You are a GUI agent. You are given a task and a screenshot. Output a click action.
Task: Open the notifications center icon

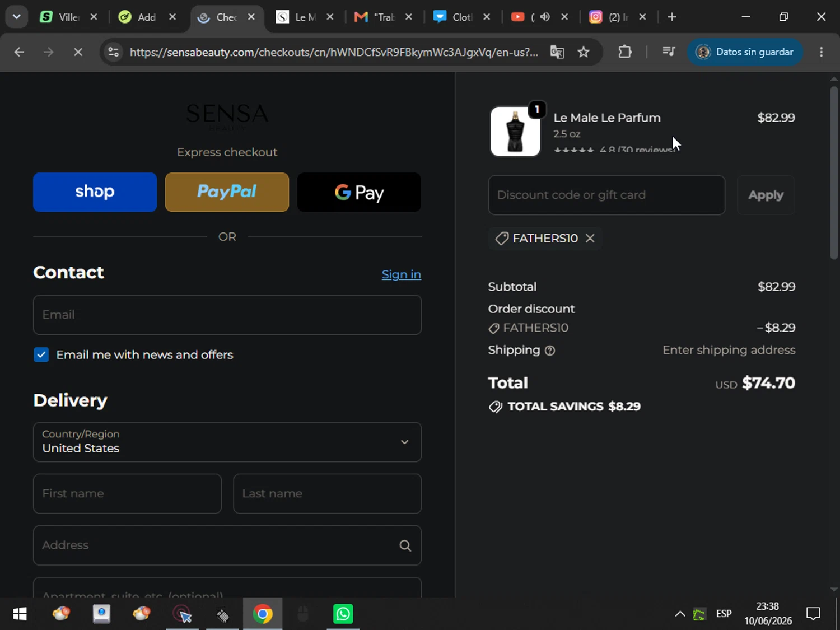(813, 614)
